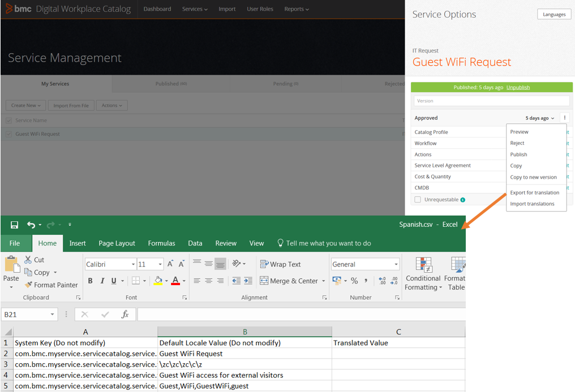This screenshot has width=575, height=392.
Task: Open Customize Quick Access Toolbar arrow
Action: 70,225
